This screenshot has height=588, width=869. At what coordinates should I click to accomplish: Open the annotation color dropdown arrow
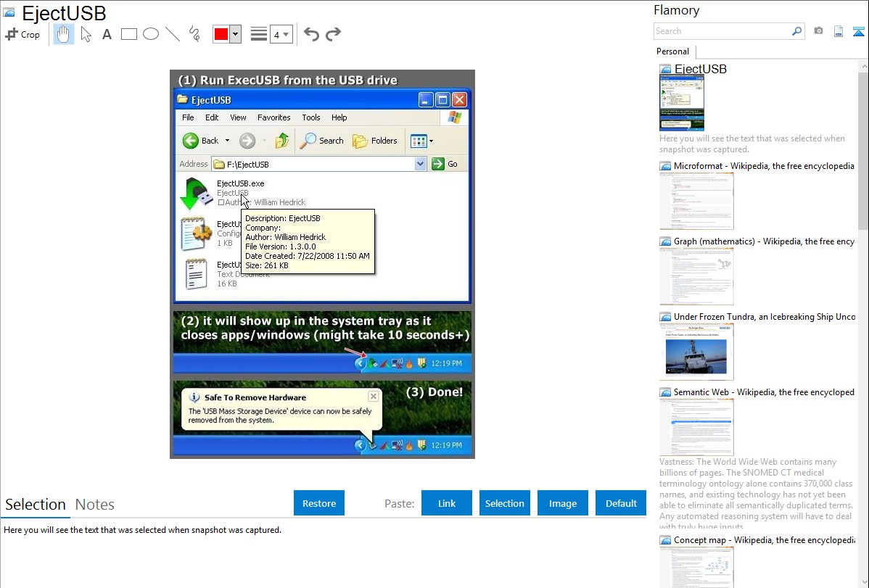(x=236, y=34)
